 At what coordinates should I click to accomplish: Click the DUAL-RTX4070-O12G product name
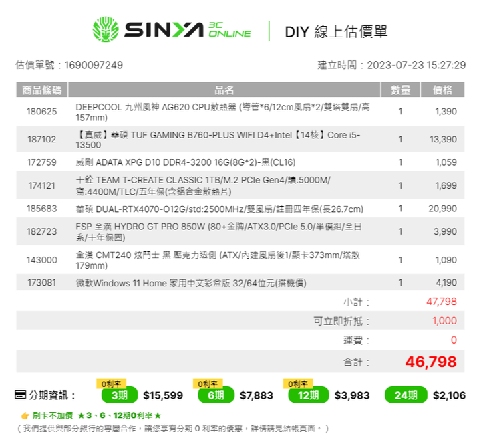point(220,209)
